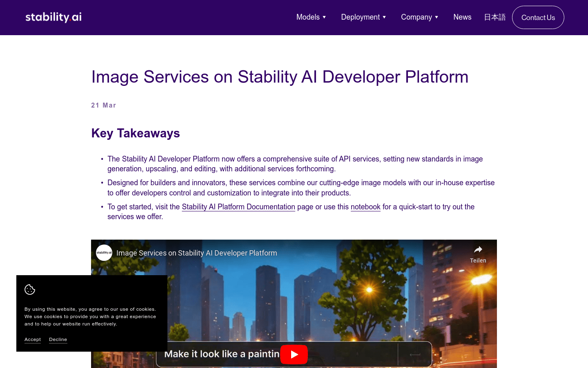
Task: Click the notebook quick-start link
Action: click(x=365, y=206)
